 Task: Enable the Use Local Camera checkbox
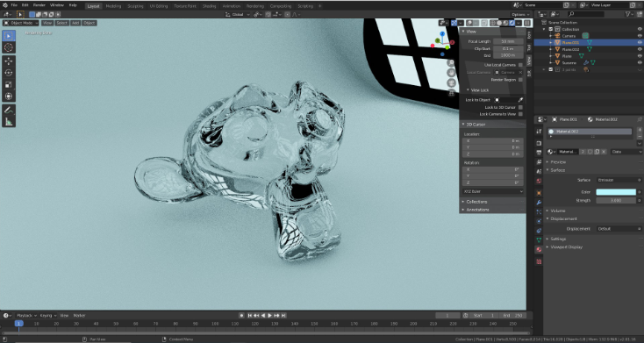point(520,65)
